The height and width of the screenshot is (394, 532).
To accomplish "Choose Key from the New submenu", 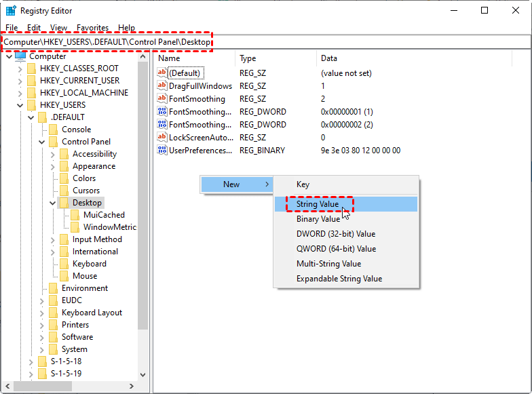I will click(x=346, y=184).
